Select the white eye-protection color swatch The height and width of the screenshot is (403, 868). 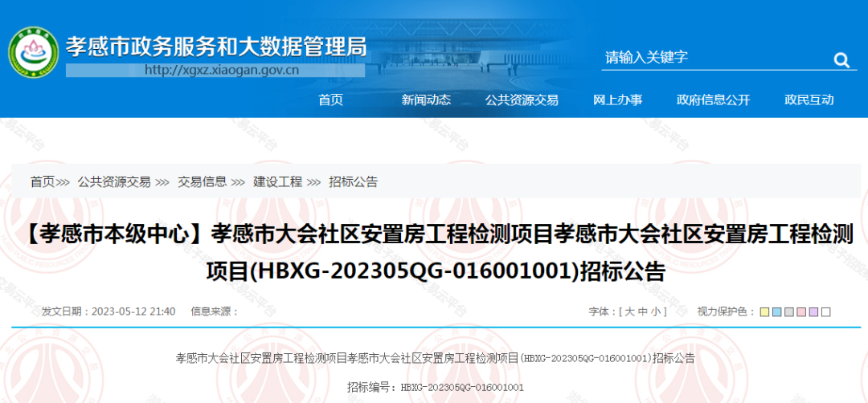[825, 312]
